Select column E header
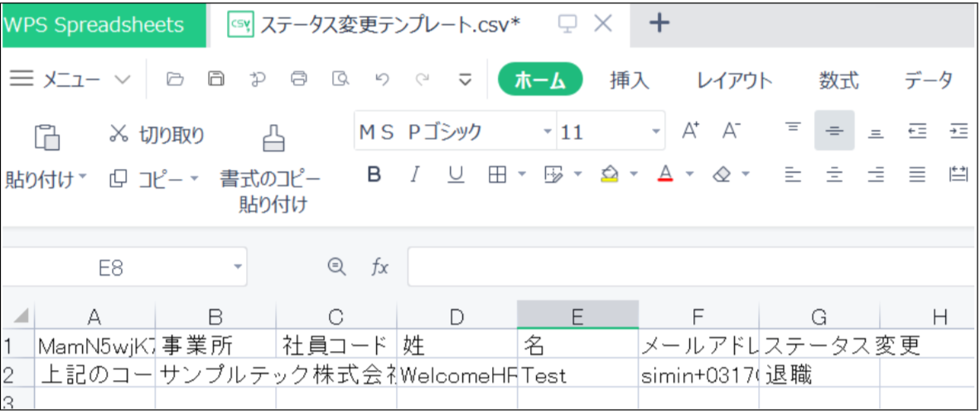 577,316
